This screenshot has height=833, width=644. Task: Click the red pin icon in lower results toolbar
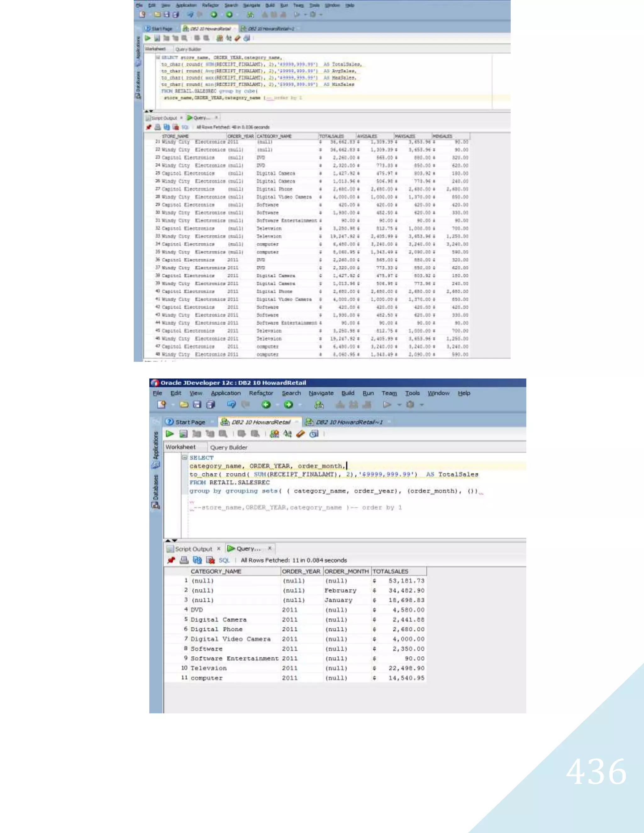click(171, 560)
